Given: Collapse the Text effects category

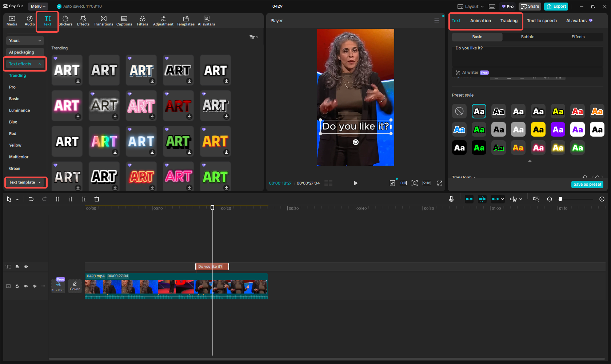Looking at the screenshot, I should coord(25,64).
